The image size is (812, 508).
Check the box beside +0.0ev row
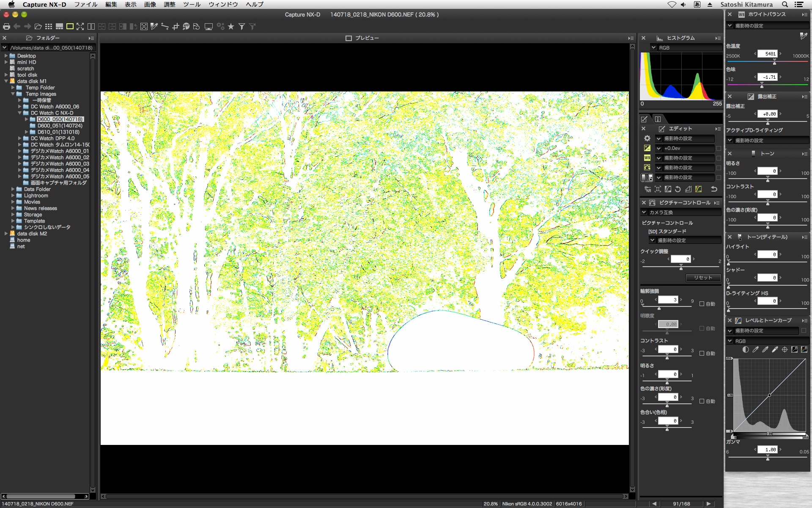pos(719,148)
